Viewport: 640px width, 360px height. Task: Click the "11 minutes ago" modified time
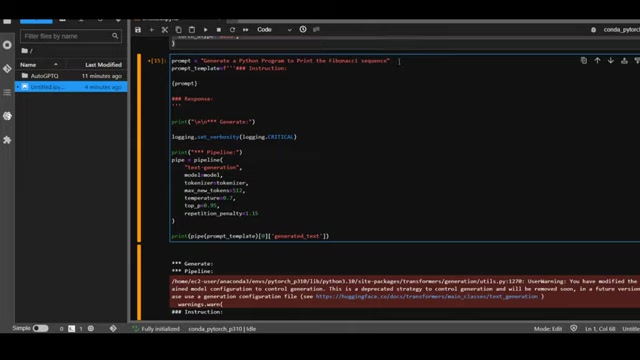(x=102, y=76)
